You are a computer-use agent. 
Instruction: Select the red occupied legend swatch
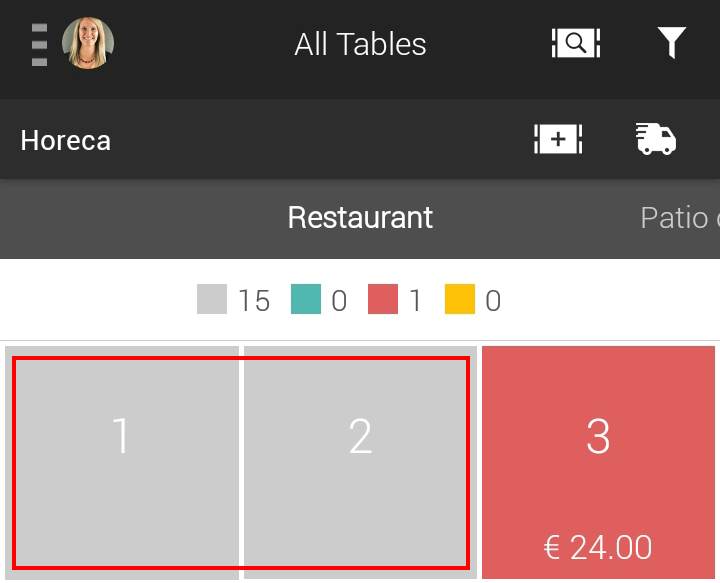(383, 299)
